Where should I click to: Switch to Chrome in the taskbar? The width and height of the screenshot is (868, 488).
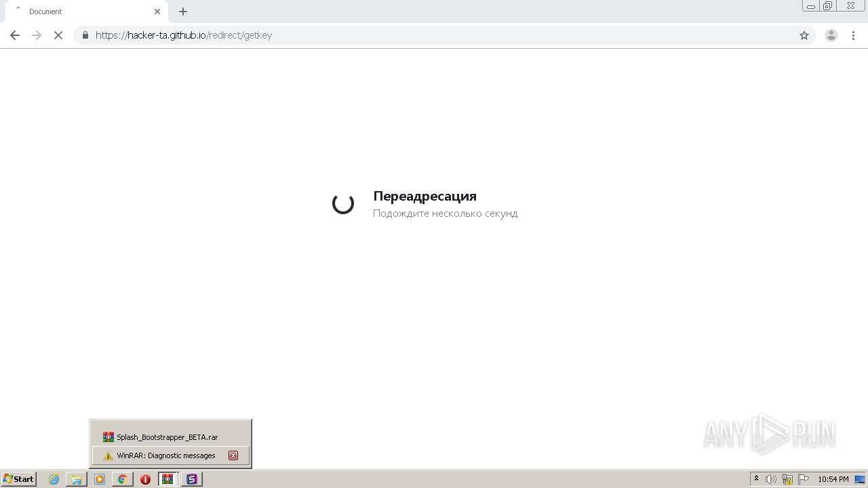click(123, 479)
